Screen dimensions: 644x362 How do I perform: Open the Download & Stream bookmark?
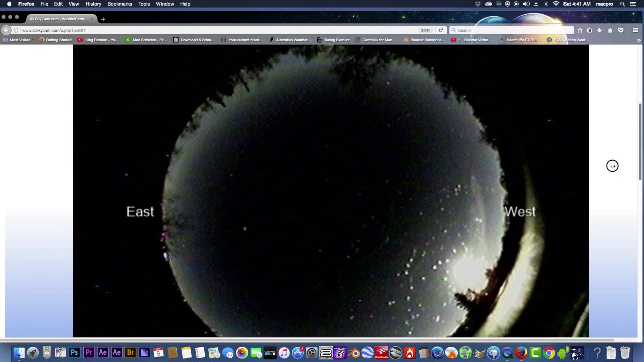(x=194, y=40)
